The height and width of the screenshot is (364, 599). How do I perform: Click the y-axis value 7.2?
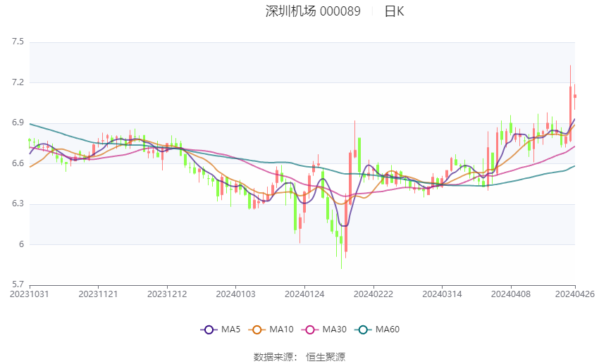pos(18,82)
